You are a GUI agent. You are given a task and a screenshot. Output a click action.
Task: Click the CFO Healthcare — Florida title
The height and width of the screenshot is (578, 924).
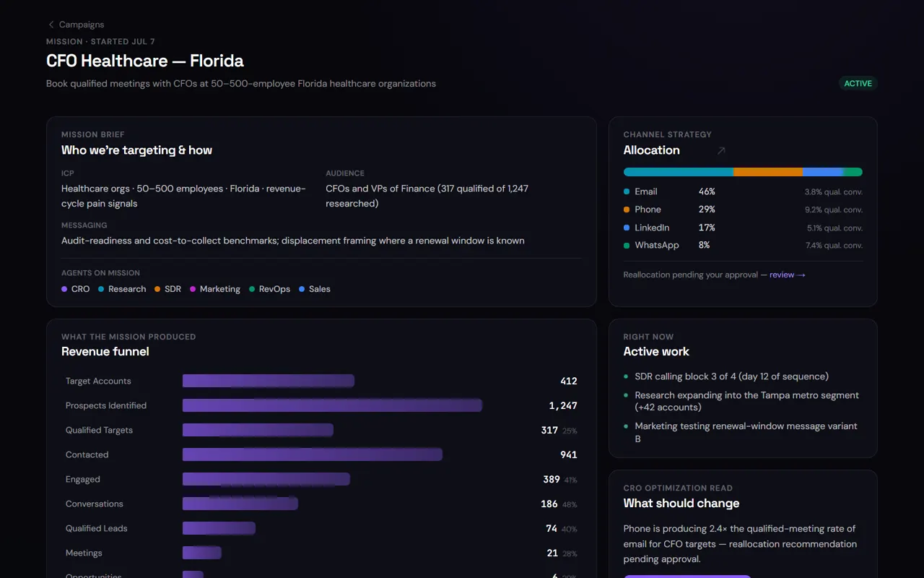point(145,61)
